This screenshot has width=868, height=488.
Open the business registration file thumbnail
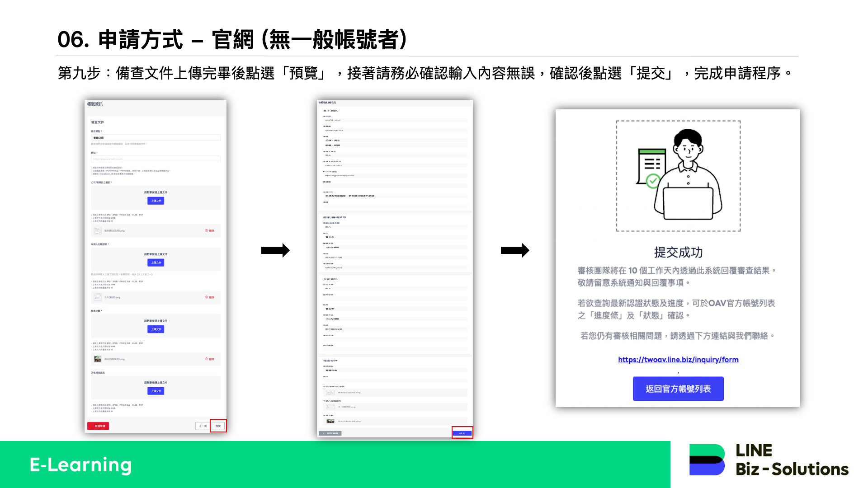pos(98,230)
